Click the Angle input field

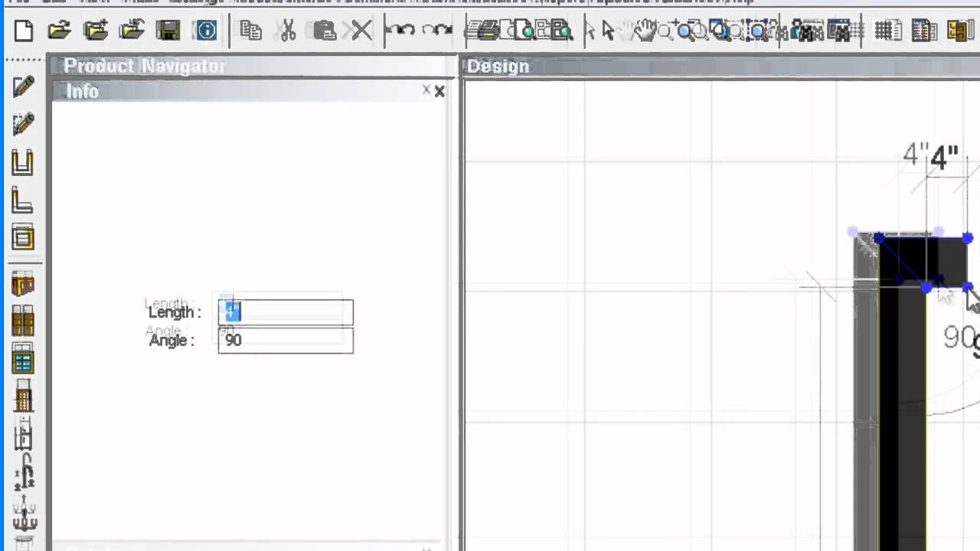tap(286, 341)
